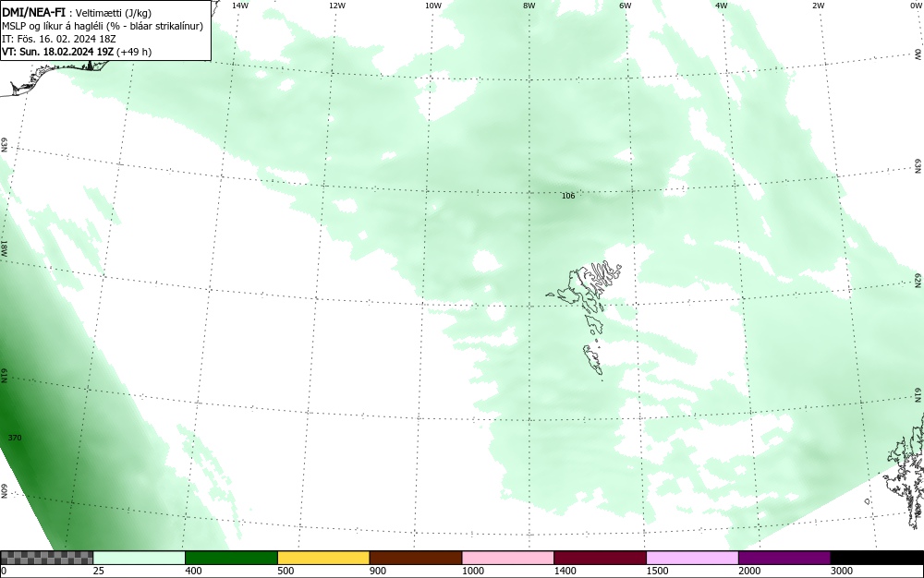Pick the dark maroon 1400–1500 legend swatch
Image resolution: width=924 pixels, height=578 pixels.
pos(600,558)
